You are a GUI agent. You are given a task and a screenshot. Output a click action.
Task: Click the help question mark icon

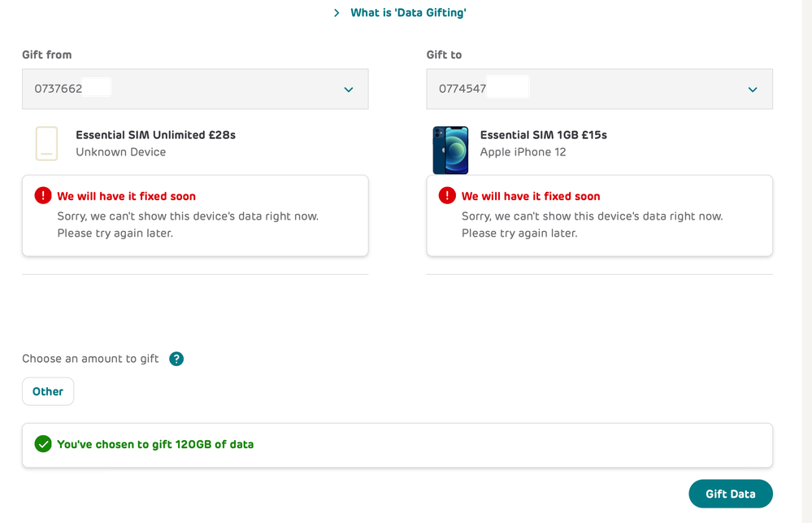pyautogui.click(x=176, y=359)
